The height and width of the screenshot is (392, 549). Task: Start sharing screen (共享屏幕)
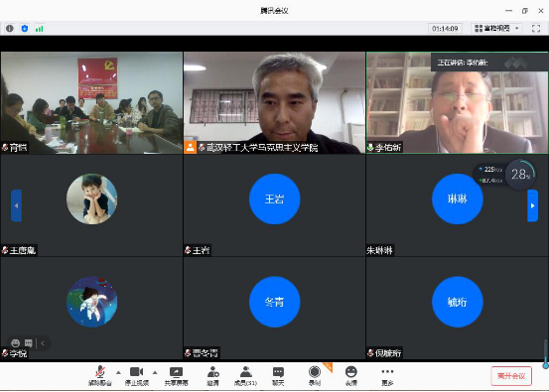pyautogui.click(x=176, y=375)
